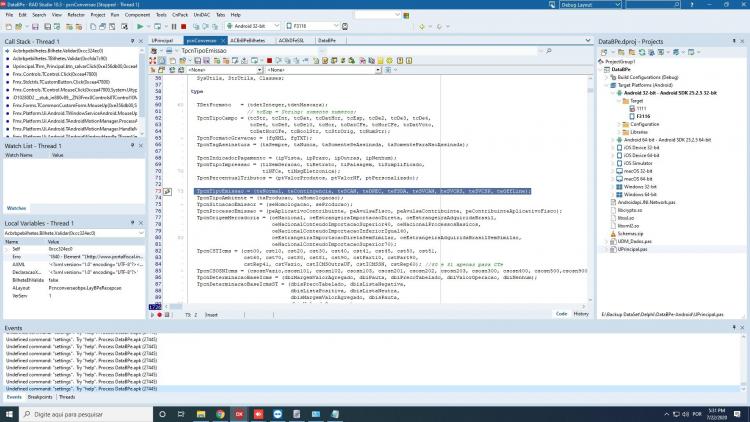The width and height of the screenshot is (750, 422).
Task: Select the highlighted last Events log line
Action: point(371,389)
